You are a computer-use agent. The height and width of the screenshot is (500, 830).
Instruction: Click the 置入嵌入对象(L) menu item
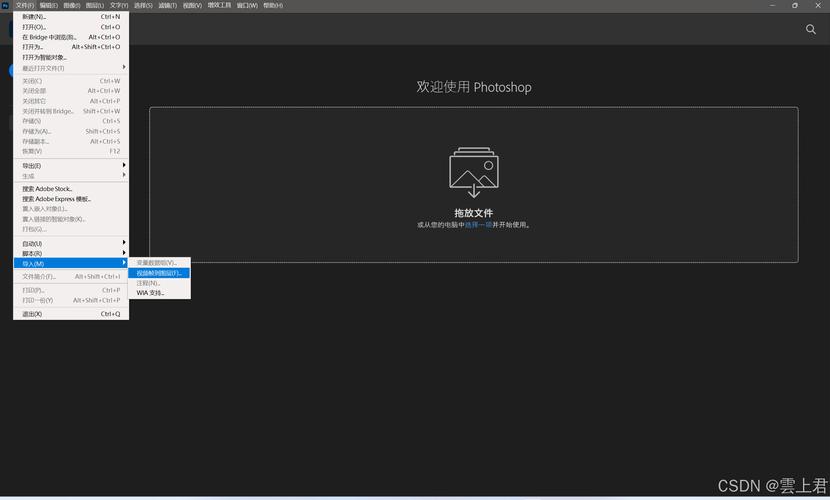pyautogui.click(x=71, y=209)
